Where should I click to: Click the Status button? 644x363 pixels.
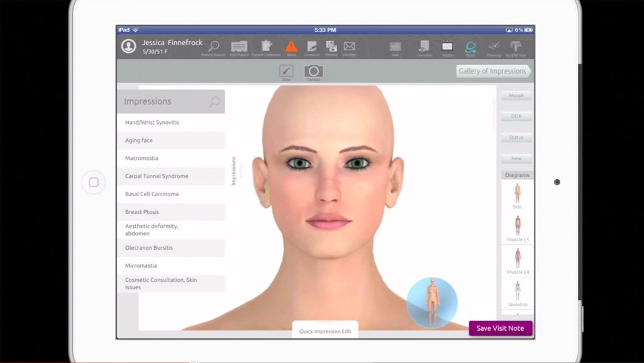click(516, 137)
